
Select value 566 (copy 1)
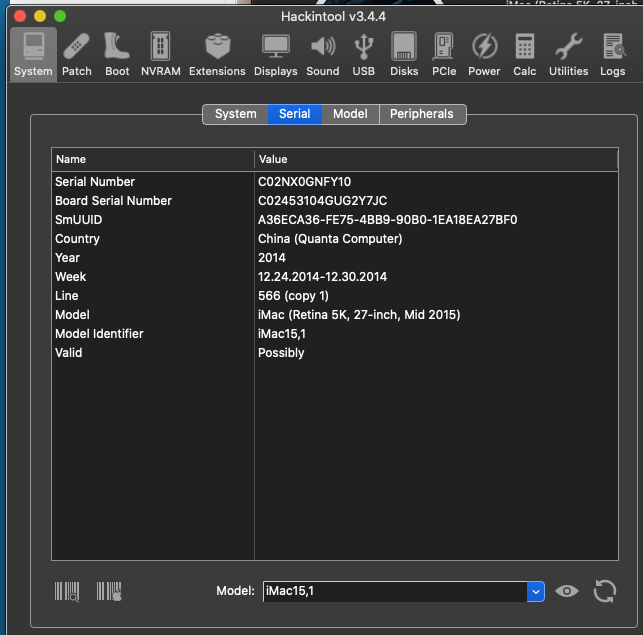click(293, 296)
